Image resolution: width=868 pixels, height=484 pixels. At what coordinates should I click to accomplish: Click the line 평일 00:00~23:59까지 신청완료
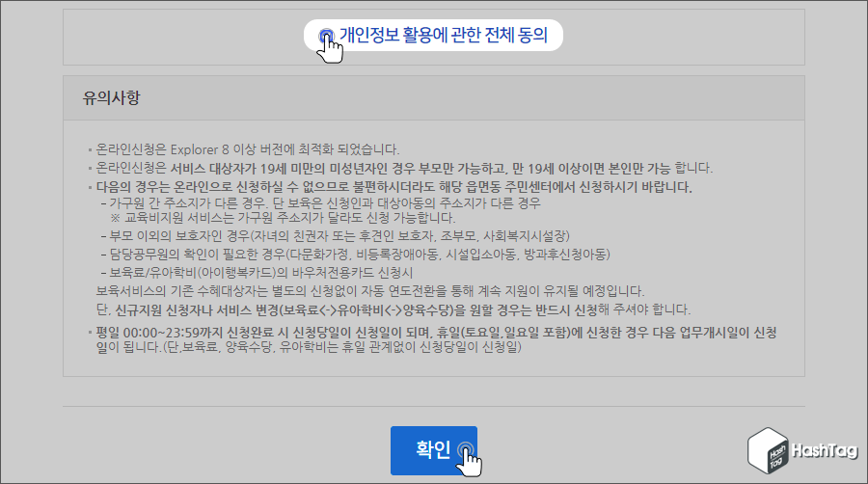436,339
